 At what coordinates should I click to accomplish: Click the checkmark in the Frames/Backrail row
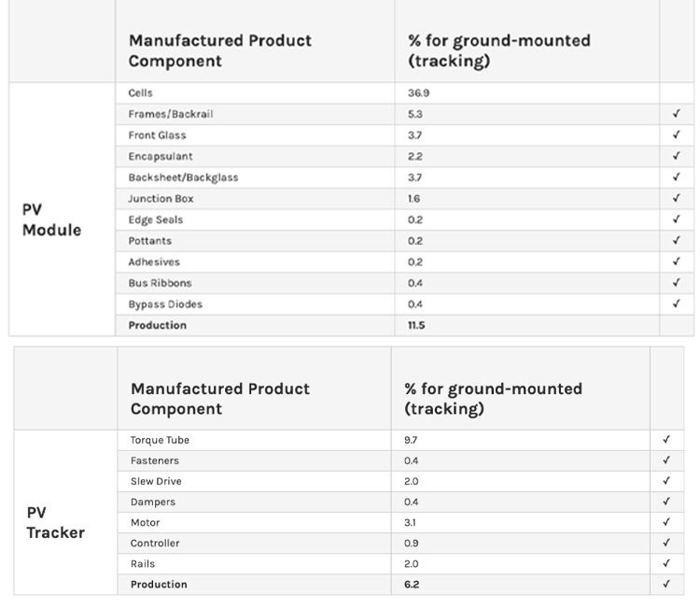[x=677, y=114]
